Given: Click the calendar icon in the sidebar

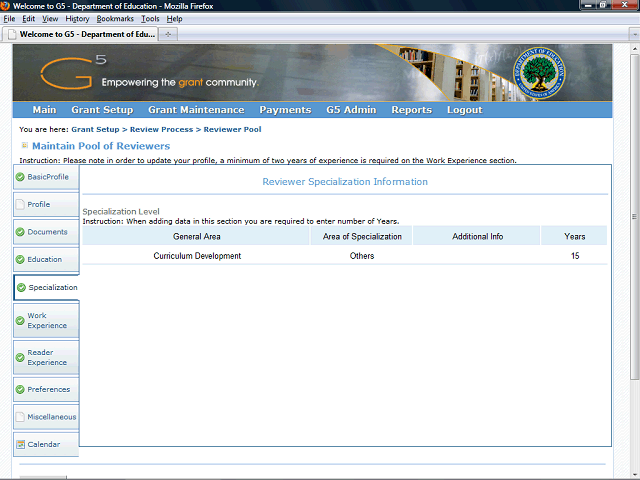Looking at the screenshot, I should [21, 444].
